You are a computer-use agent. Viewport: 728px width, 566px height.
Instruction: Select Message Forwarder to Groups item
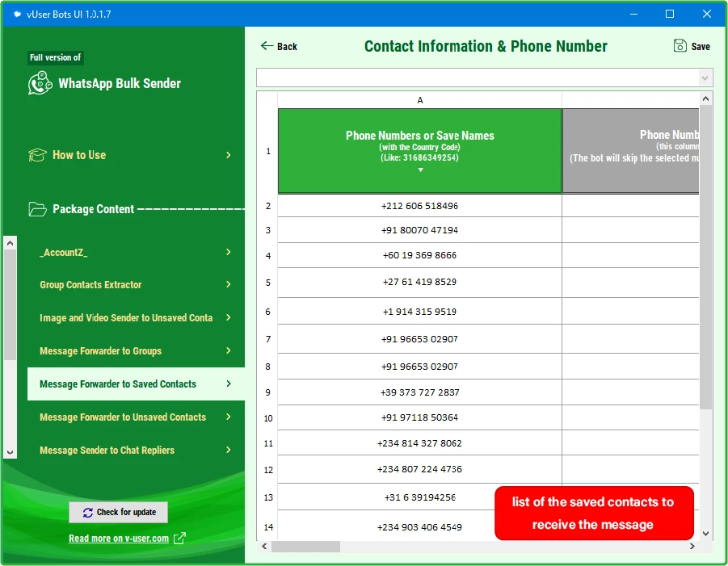pos(136,350)
